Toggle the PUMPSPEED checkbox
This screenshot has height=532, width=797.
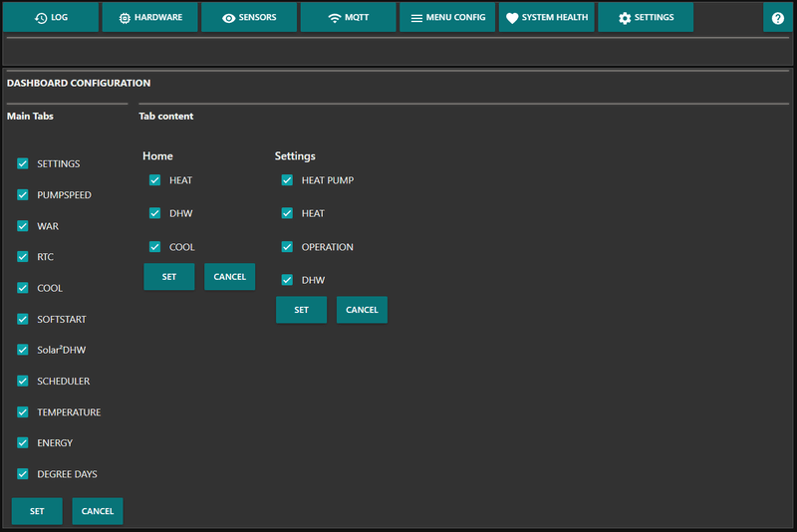22,194
